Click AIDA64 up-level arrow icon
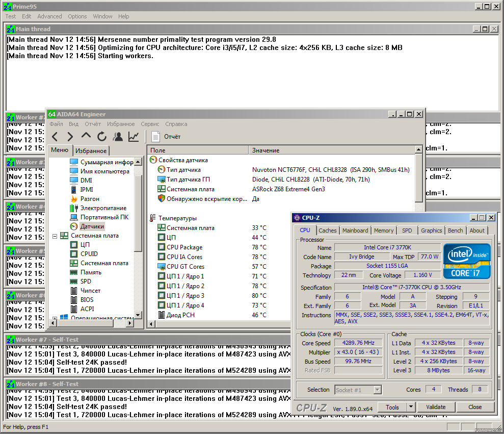This screenshot has width=504, height=434. coord(86,136)
